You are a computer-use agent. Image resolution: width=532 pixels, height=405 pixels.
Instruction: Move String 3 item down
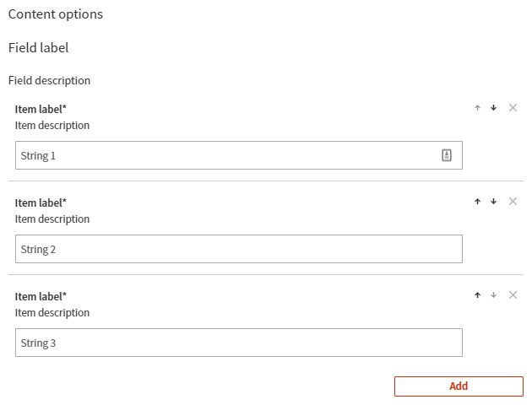(x=494, y=295)
